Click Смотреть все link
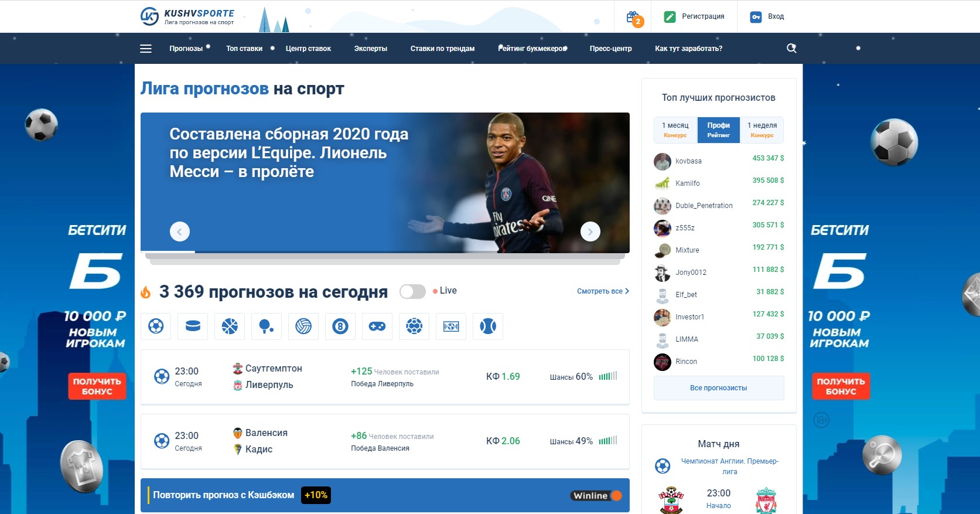The width and height of the screenshot is (980, 514). click(x=603, y=291)
